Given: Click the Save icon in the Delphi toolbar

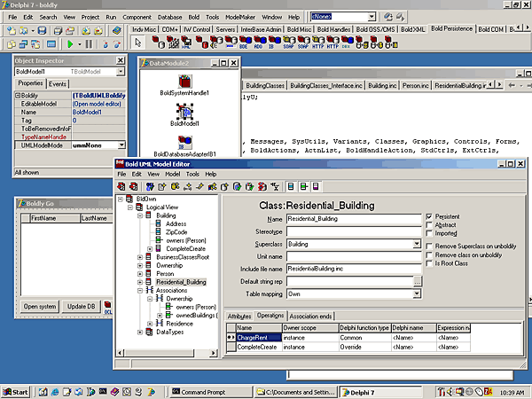Looking at the screenshot, I should point(42,31).
